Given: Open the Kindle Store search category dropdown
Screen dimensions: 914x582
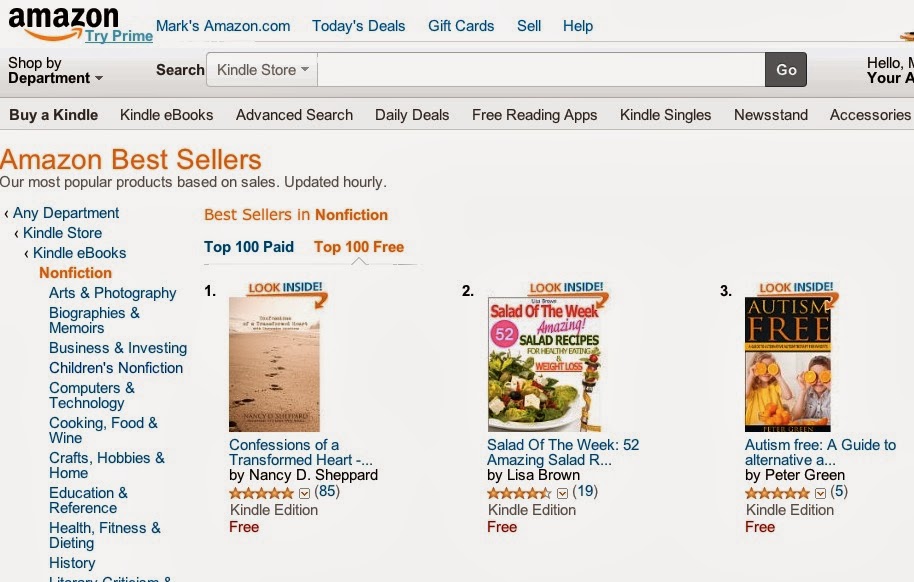Looking at the screenshot, I should click(263, 70).
